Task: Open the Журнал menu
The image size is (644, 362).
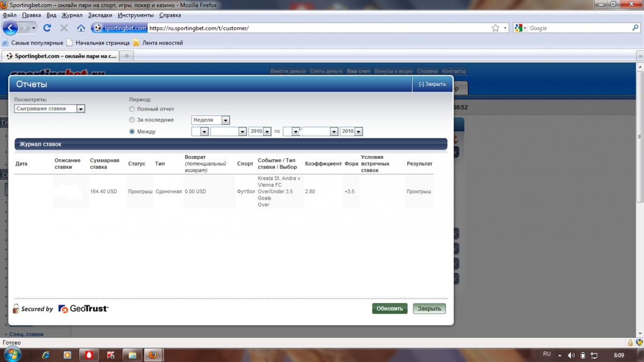Action: point(72,15)
